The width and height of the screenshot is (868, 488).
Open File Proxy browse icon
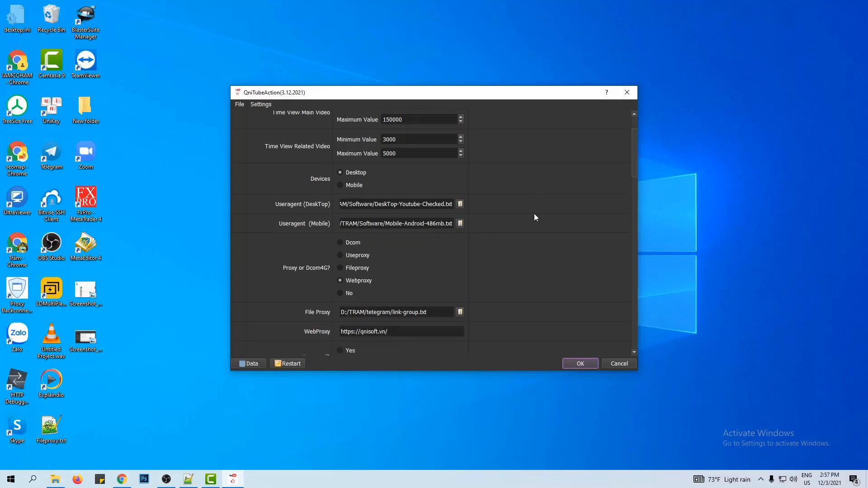coord(460,312)
